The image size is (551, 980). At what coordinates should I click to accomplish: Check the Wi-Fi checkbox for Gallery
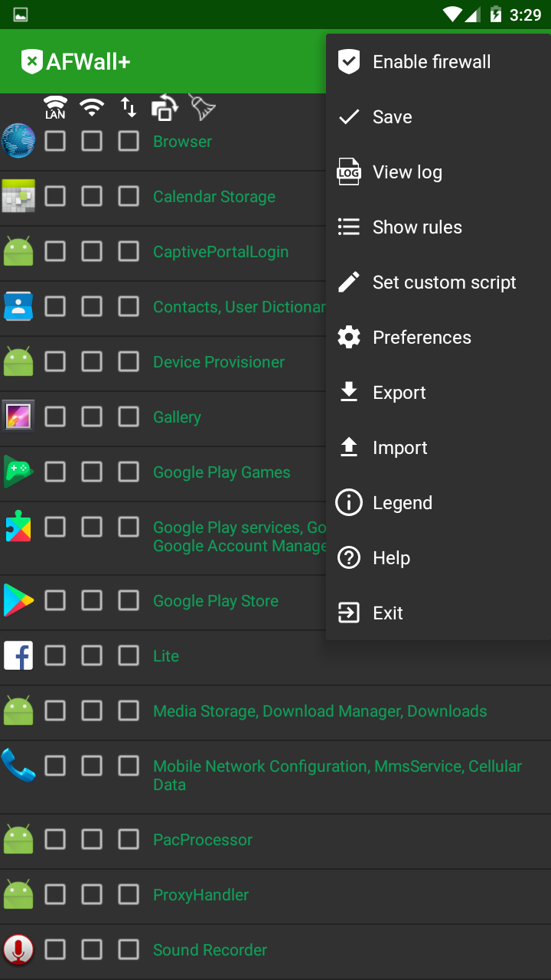point(92,416)
